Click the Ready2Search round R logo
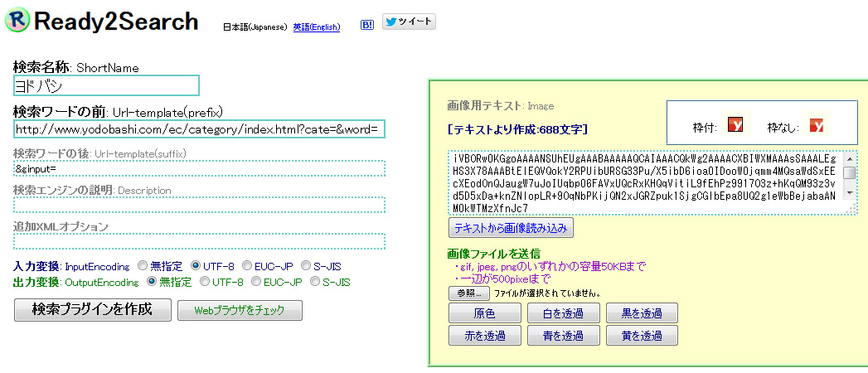 click(18, 21)
